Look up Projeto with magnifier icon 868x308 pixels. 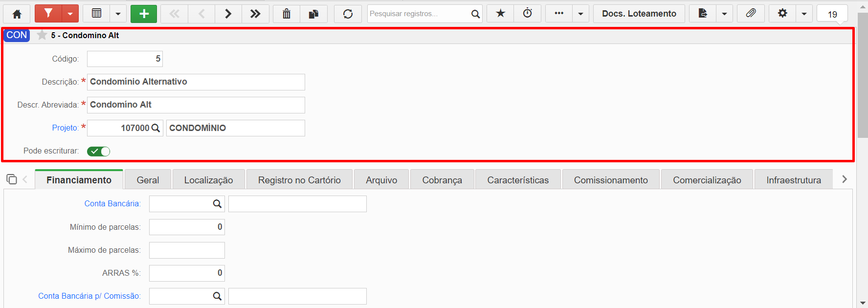tap(156, 128)
